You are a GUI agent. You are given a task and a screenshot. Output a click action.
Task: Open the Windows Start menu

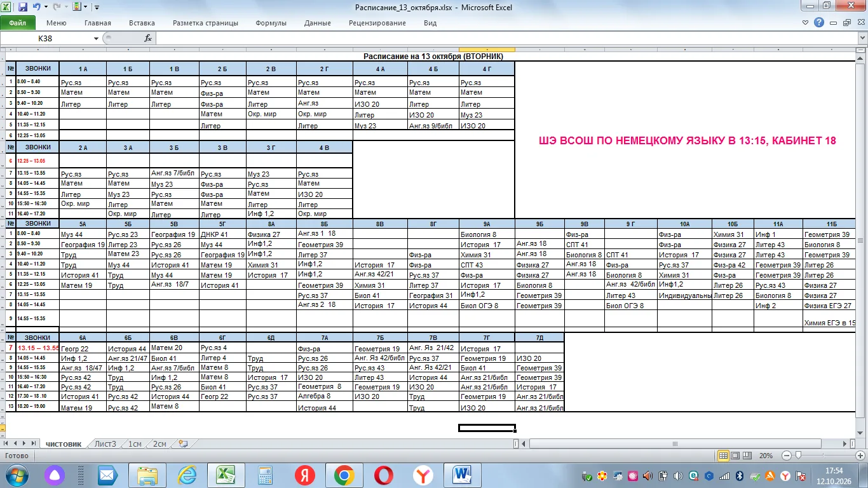pos(16,475)
